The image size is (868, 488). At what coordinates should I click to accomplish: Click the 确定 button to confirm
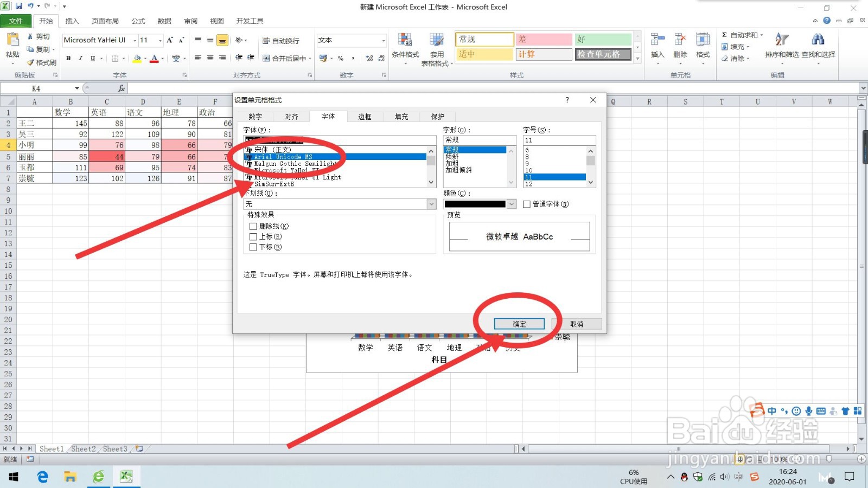coord(519,324)
